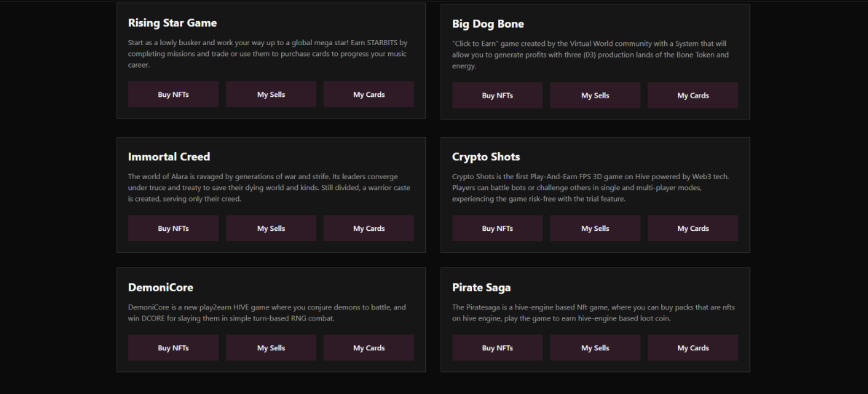The width and height of the screenshot is (868, 394).
Task: Click Buy NFTs for Immortal Creed
Action: click(173, 229)
